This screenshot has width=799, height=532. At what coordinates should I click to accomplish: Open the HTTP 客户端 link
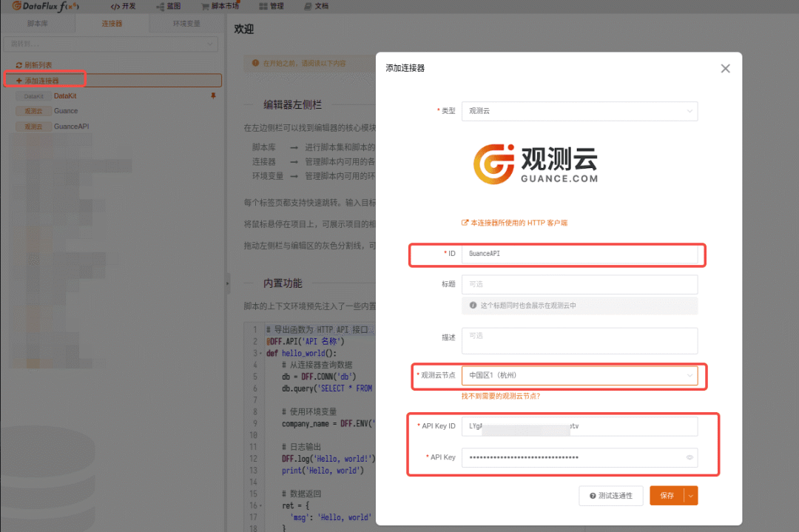pos(514,223)
